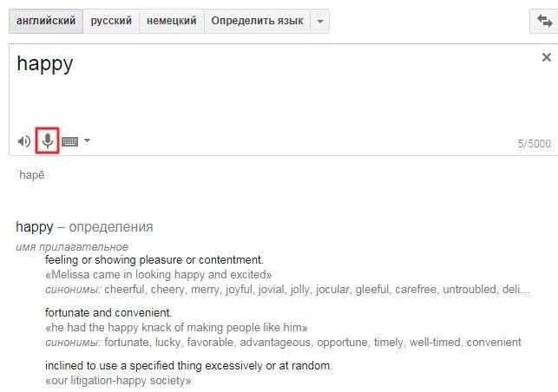
Task: Swap languages with the arrows icon
Action: (x=544, y=21)
